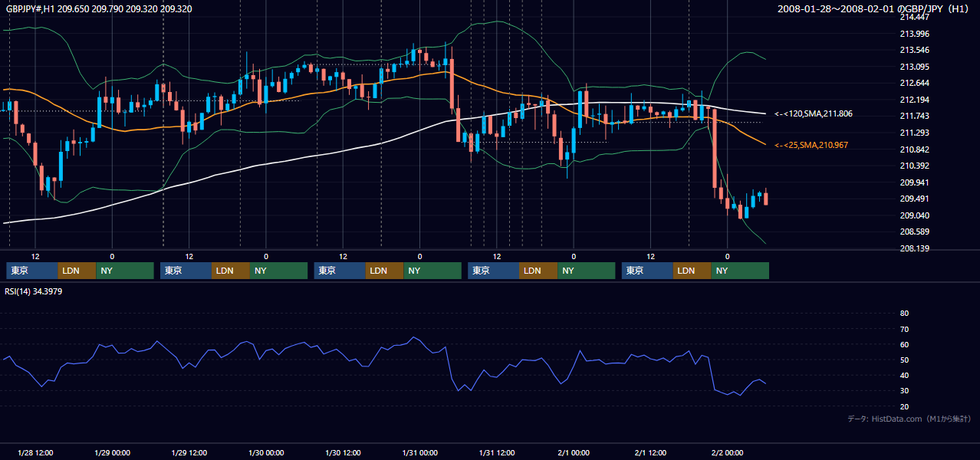Select the 2/1 00:00 date label
The height and width of the screenshot is (460, 980).
[x=574, y=453]
